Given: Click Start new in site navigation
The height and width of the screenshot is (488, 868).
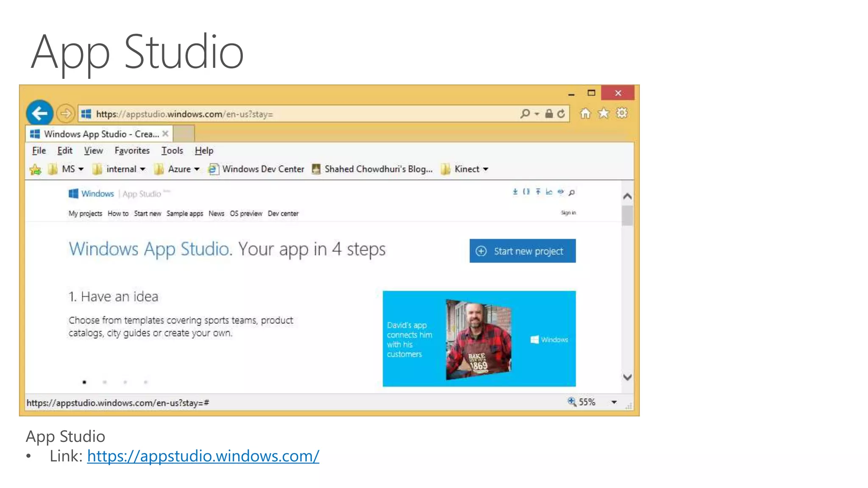Looking at the screenshot, I should pyautogui.click(x=147, y=213).
